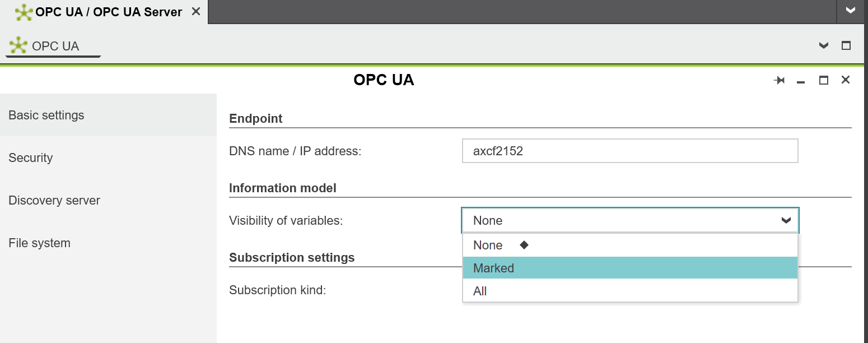Expand the editor toolbar chevron menu
This screenshot has width=868, height=343.
tap(824, 45)
